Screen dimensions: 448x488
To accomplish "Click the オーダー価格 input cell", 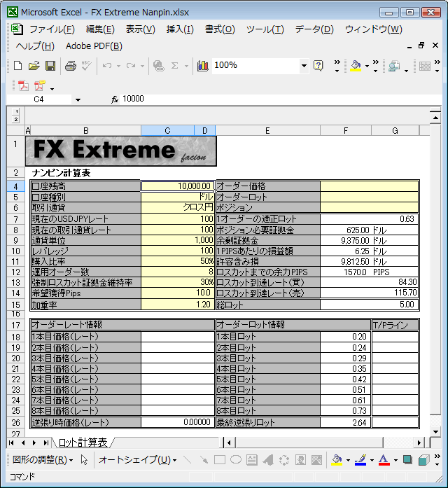I will (369, 186).
